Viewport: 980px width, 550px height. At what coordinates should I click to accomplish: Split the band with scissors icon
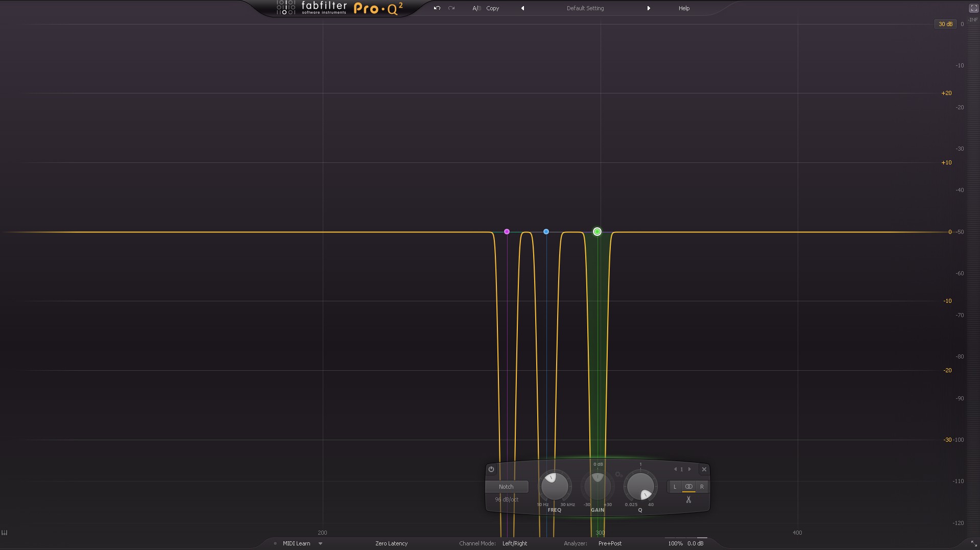click(x=688, y=500)
